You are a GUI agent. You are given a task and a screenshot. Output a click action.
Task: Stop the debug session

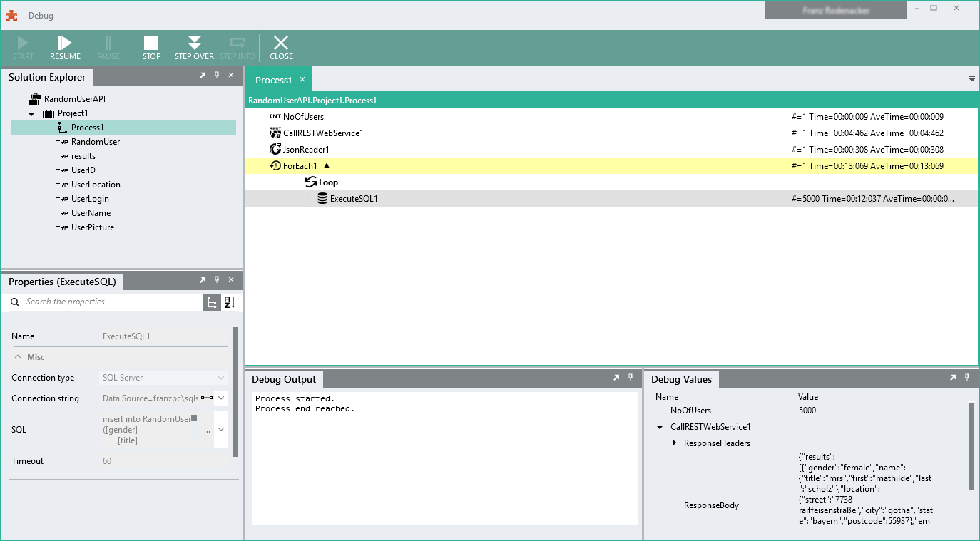point(151,48)
